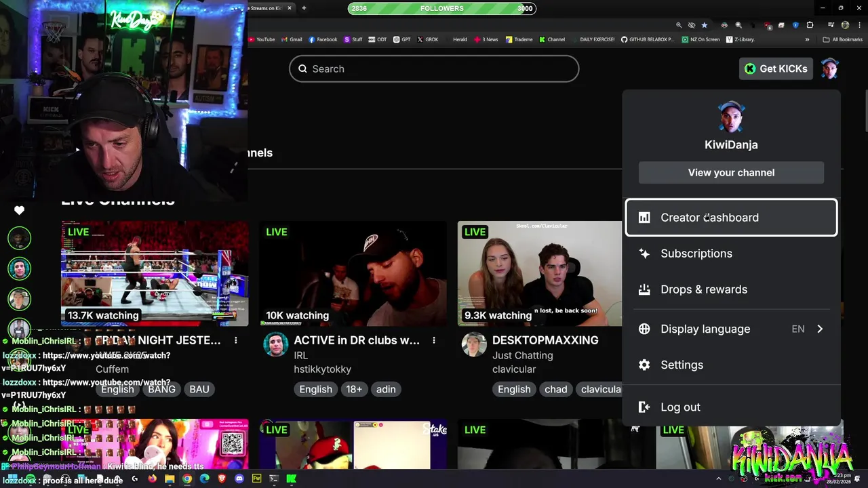Click the Brave browser taskbar icon
The height and width of the screenshot is (488, 868).
[x=222, y=479]
